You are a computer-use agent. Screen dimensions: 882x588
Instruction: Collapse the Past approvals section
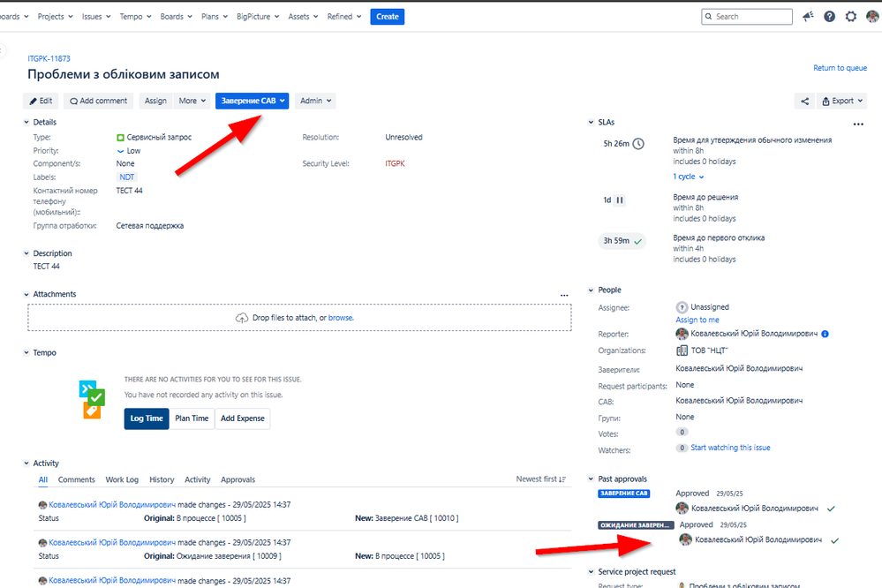pyautogui.click(x=591, y=479)
